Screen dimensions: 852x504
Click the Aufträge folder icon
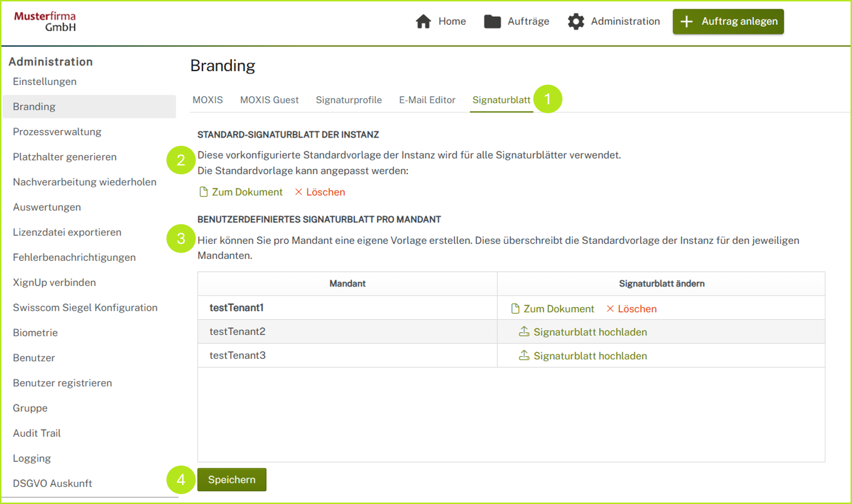point(492,21)
